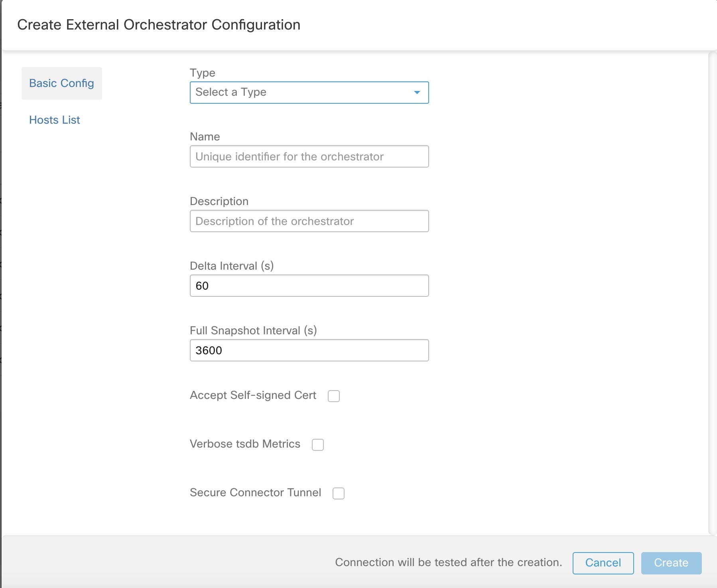Cancel the orchestrator configuration
The height and width of the screenshot is (588, 717).
(603, 562)
